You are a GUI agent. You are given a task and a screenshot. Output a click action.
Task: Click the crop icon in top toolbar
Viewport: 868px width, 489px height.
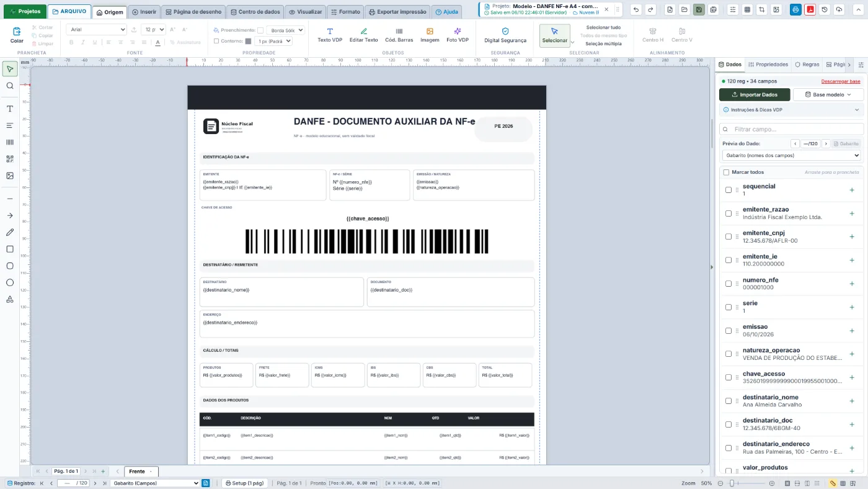[x=761, y=9]
